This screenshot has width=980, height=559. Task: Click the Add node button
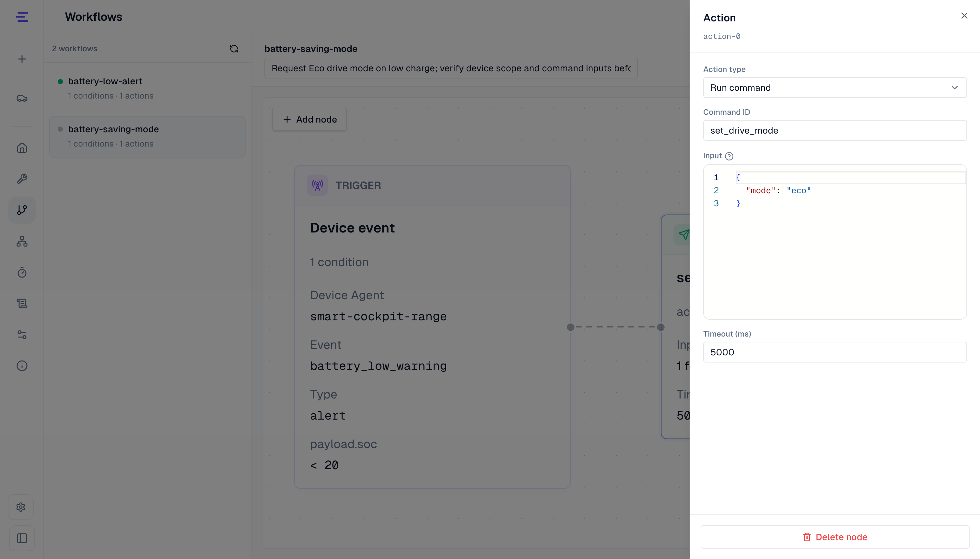(309, 119)
